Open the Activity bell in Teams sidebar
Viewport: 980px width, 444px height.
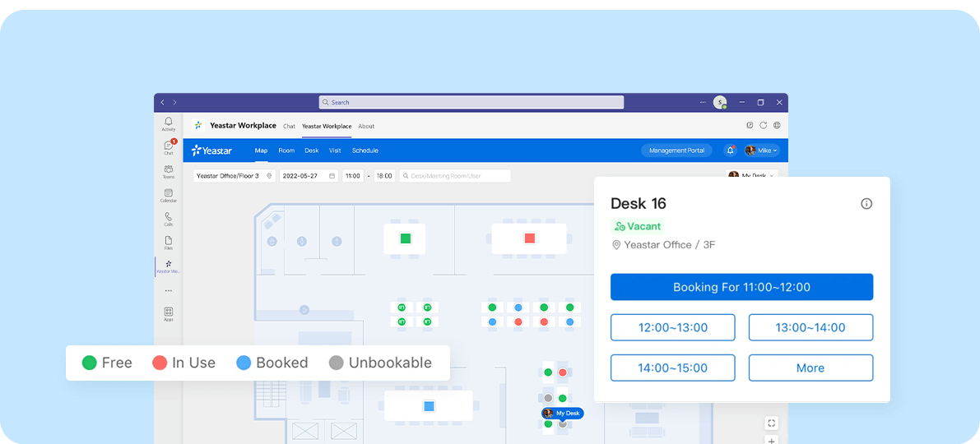coord(168,123)
